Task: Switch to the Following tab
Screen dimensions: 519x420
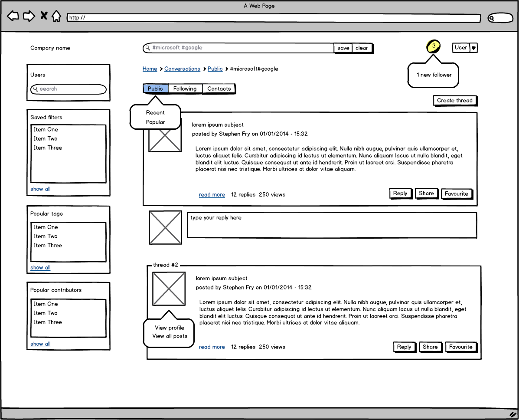Action: (x=185, y=89)
